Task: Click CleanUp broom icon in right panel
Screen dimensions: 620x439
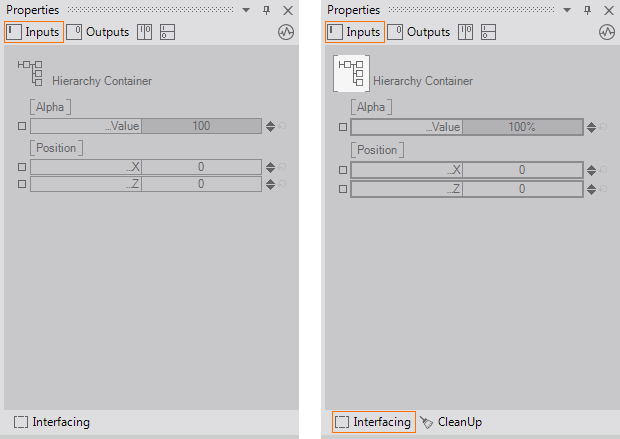Action: (x=426, y=422)
